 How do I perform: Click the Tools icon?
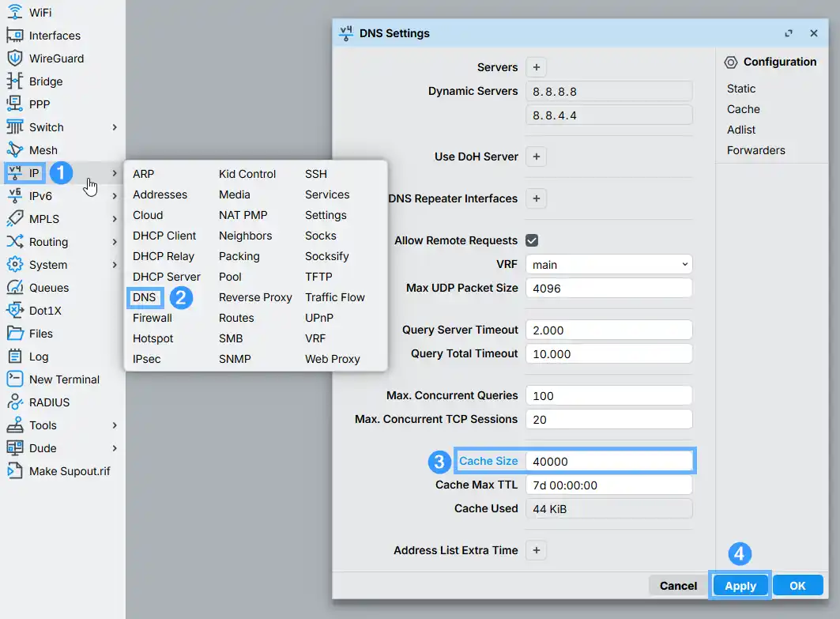(14, 425)
